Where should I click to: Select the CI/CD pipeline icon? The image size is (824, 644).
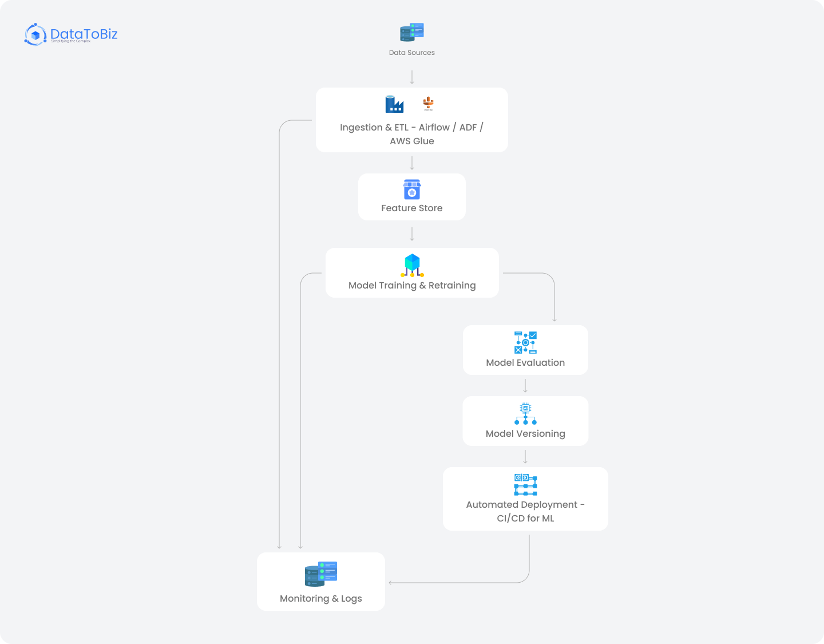tap(525, 485)
